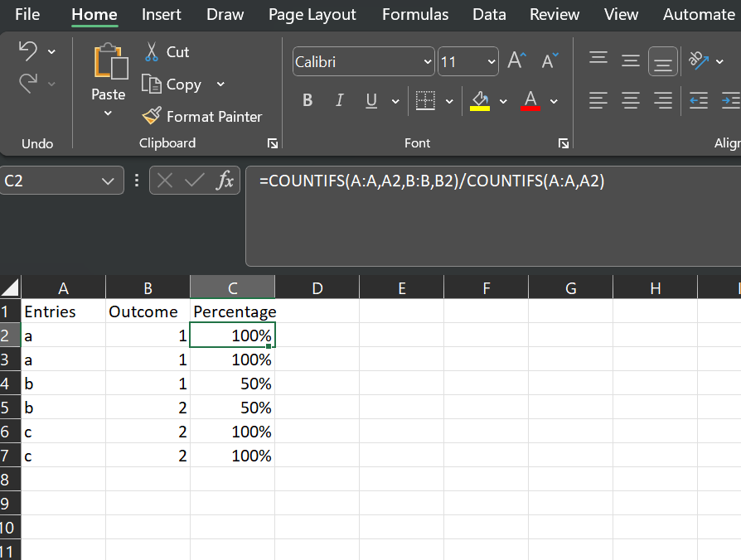
Task: Switch to the Draw tab
Action: pyautogui.click(x=225, y=15)
